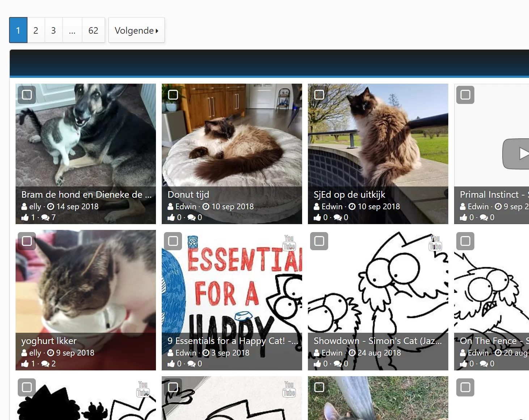Click the user icon beside elly on Bram de hond
The image size is (529, 420).
24,206
